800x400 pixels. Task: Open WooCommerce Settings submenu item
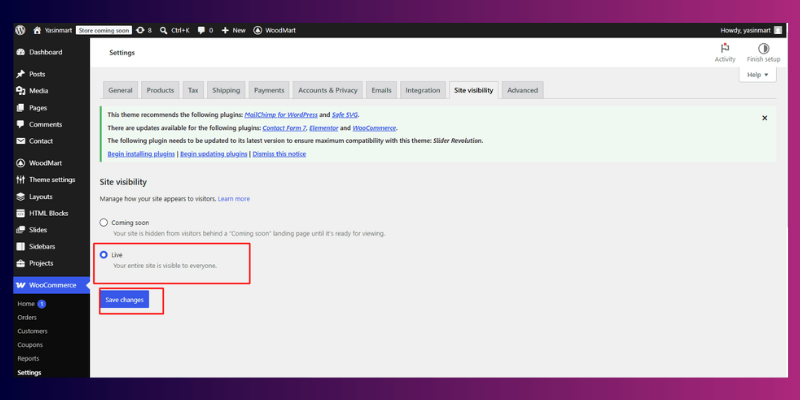point(29,372)
